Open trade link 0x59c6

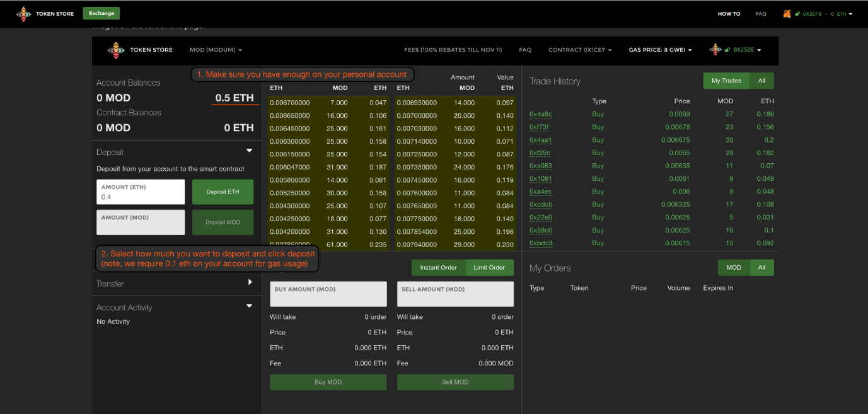(541, 231)
